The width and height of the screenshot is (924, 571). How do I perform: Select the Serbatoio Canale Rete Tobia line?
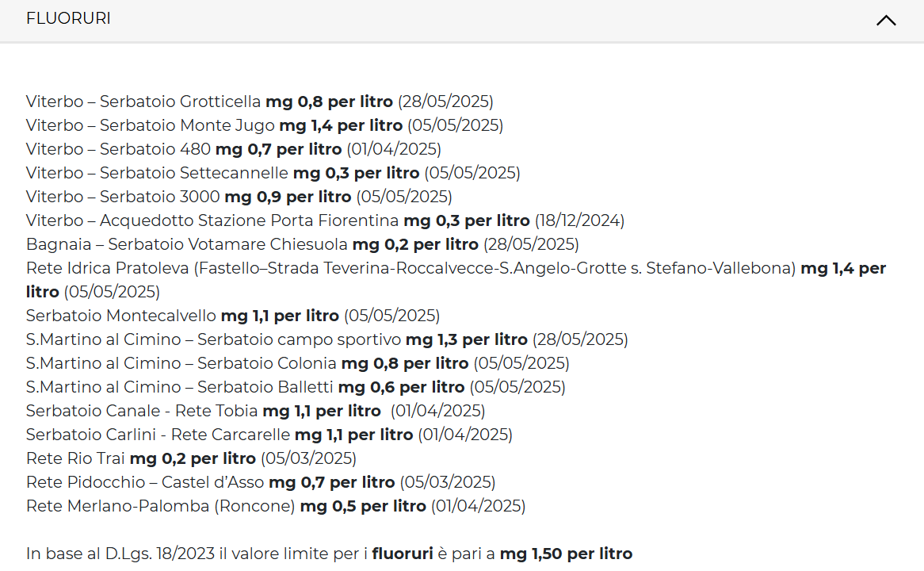click(255, 411)
